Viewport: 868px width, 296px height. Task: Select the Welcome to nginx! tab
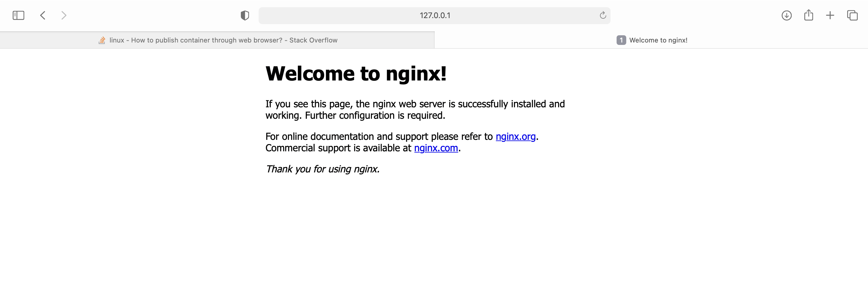(651, 40)
